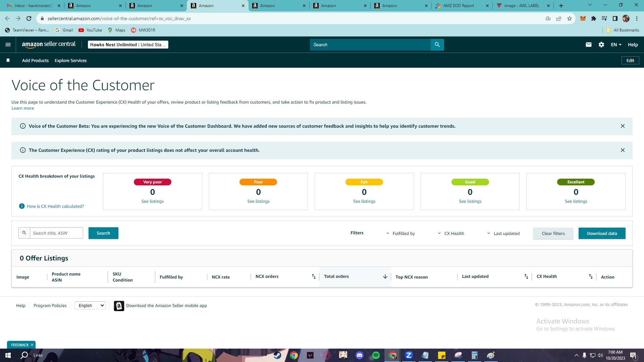Open the English language selector in footer
Screen dimensions: 644x362
click(90, 305)
